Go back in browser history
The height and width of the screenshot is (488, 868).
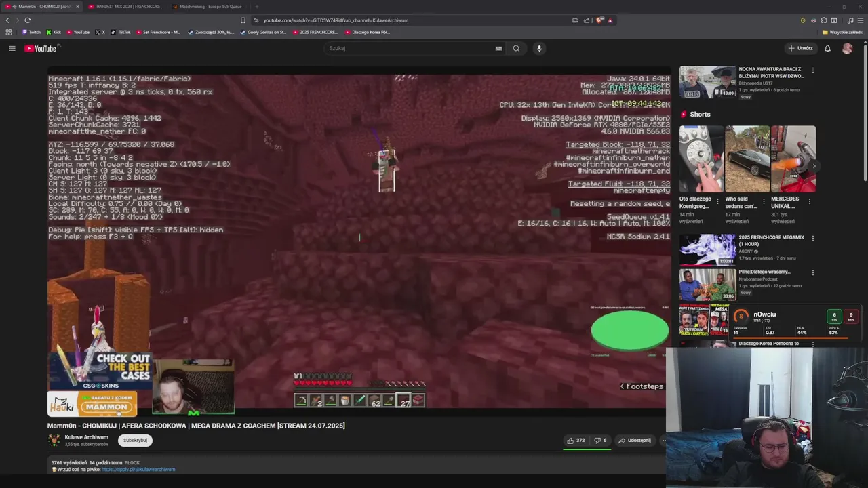(x=7, y=20)
